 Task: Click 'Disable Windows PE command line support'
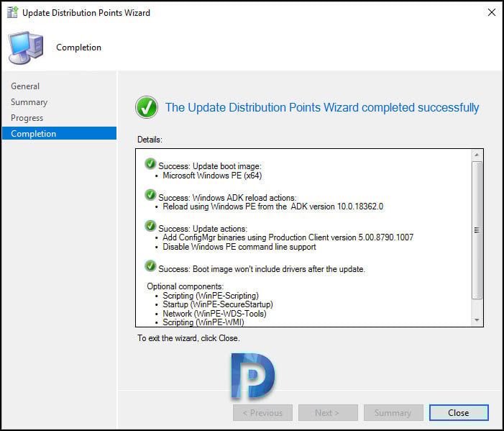239,247
